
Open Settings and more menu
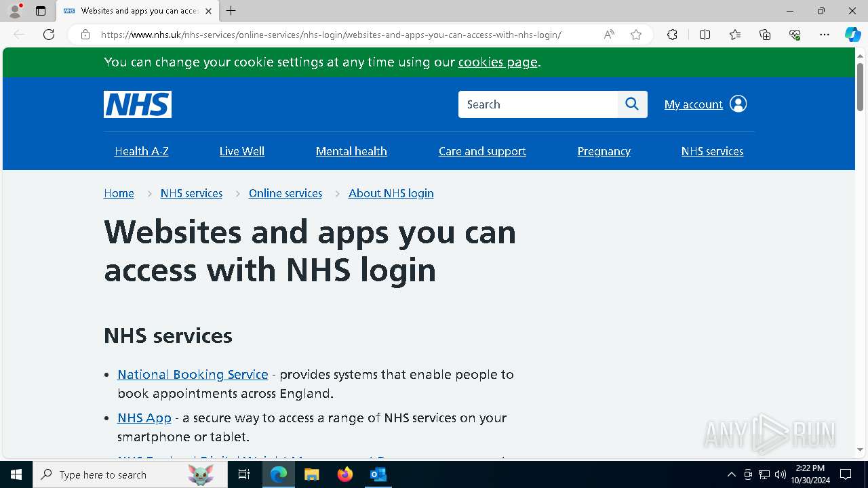(825, 35)
